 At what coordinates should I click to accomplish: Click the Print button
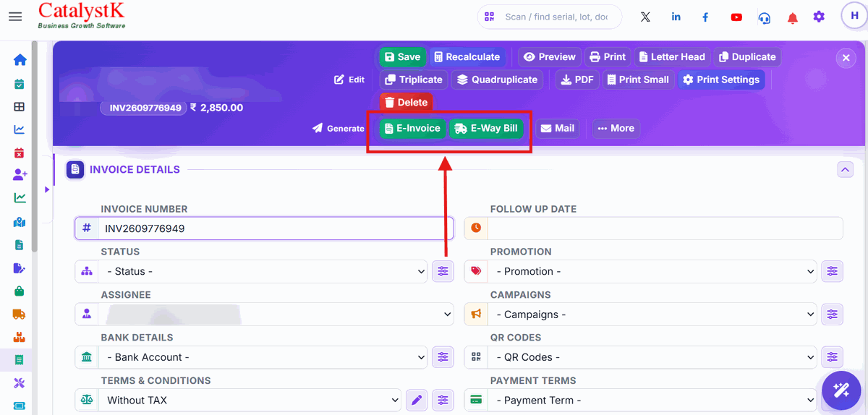coord(608,57)
